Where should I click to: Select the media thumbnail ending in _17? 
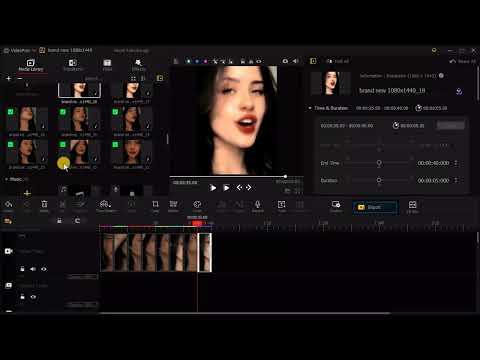132,90
